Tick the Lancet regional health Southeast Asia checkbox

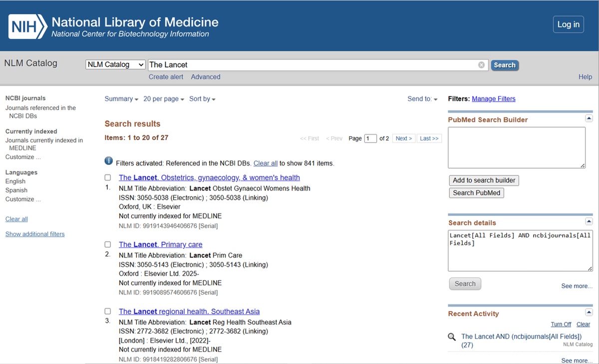coord(107,311)
